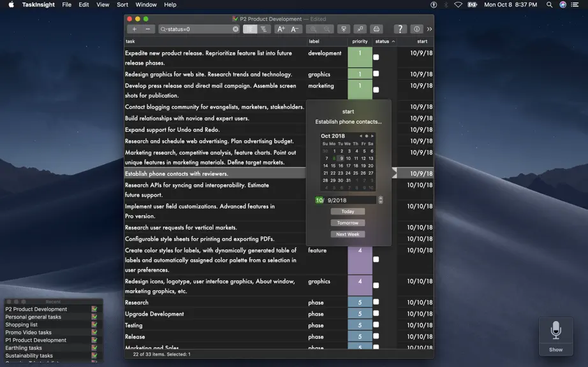Check status box for Create color styles task
Image resolution: width=588 pixels, height=367 pixels.
point(376,259)
